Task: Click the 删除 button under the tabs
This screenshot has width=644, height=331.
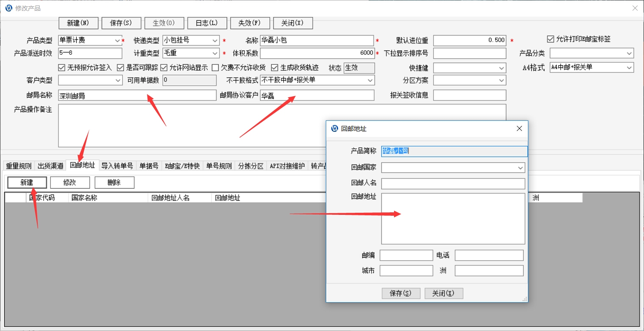Action: [x=114, y=183]
